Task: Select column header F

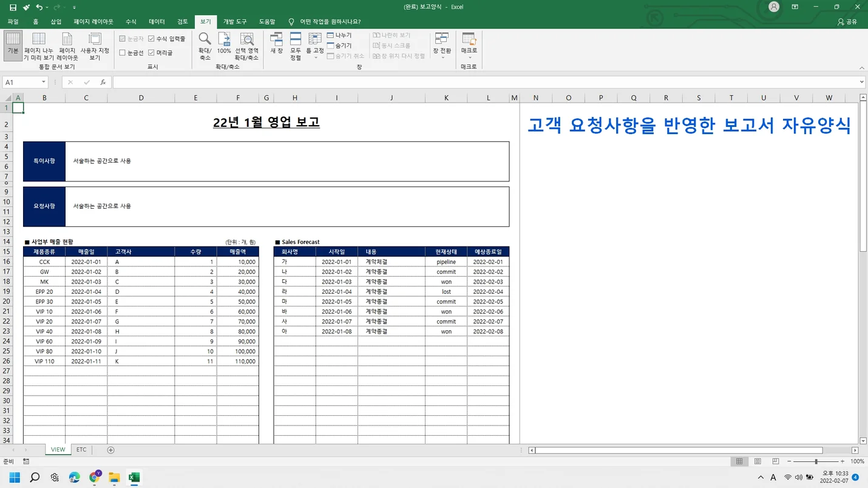Action: click(x=238, y=98)
